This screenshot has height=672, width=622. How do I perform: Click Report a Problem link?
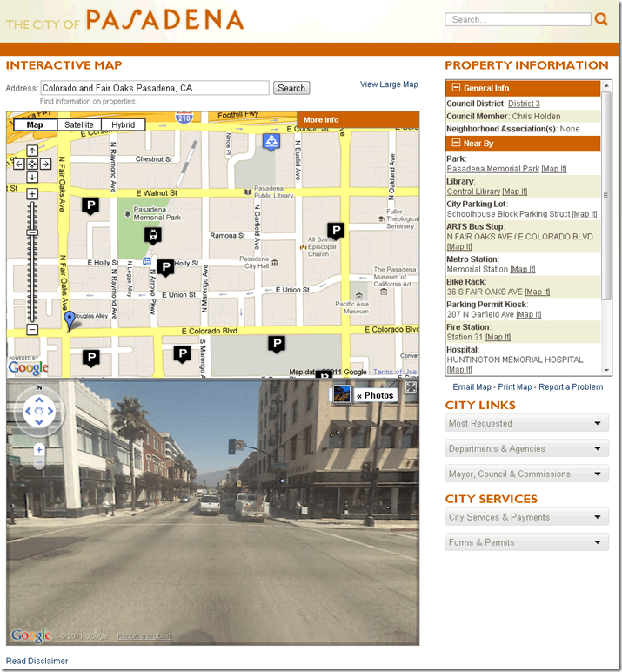click(571, 387)
